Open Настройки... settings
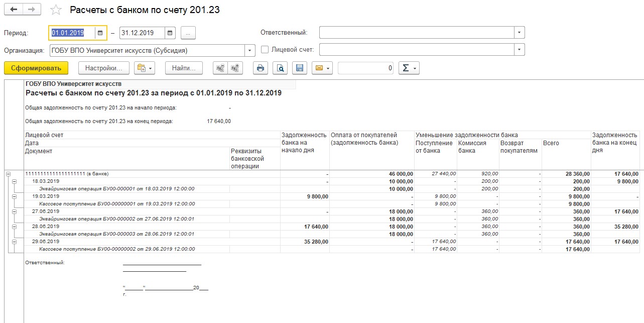The image size is (644, 323). (x=104, y=68)
